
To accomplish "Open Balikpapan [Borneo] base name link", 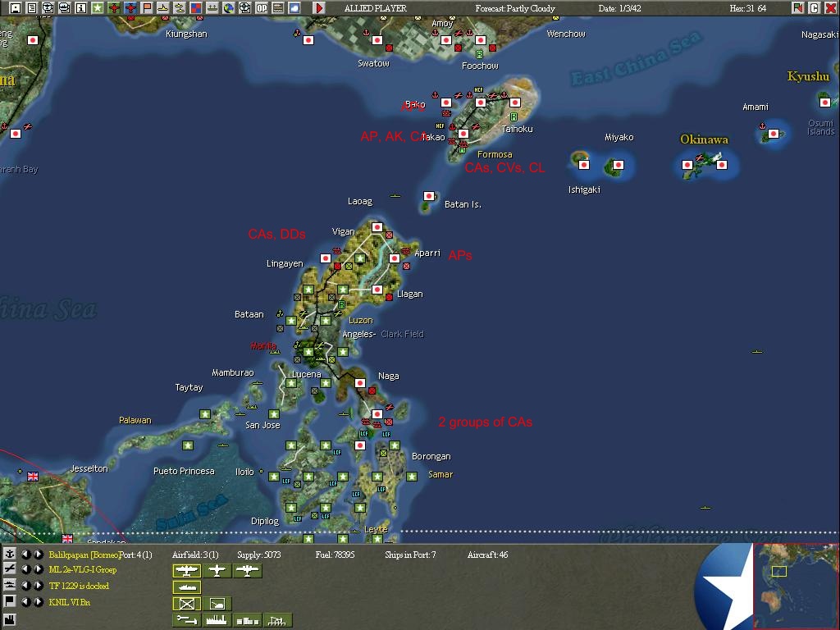I will pos(84,555).
